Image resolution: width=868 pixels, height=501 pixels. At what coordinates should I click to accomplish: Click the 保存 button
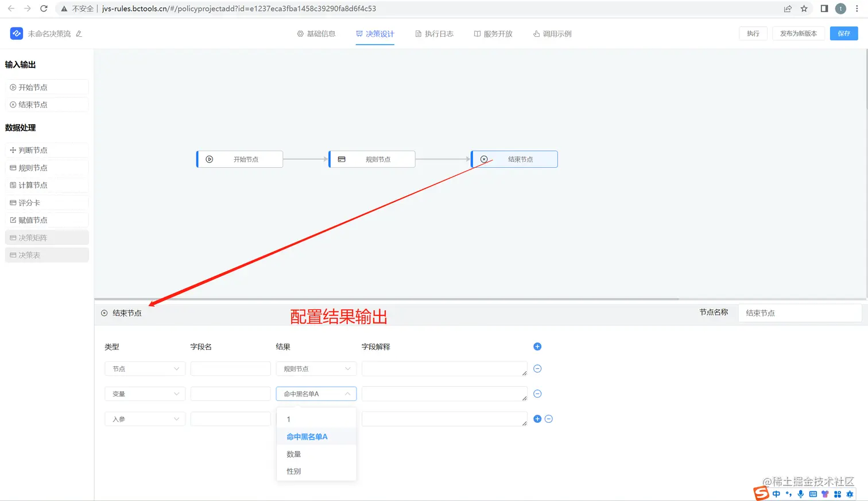[843, 33]
